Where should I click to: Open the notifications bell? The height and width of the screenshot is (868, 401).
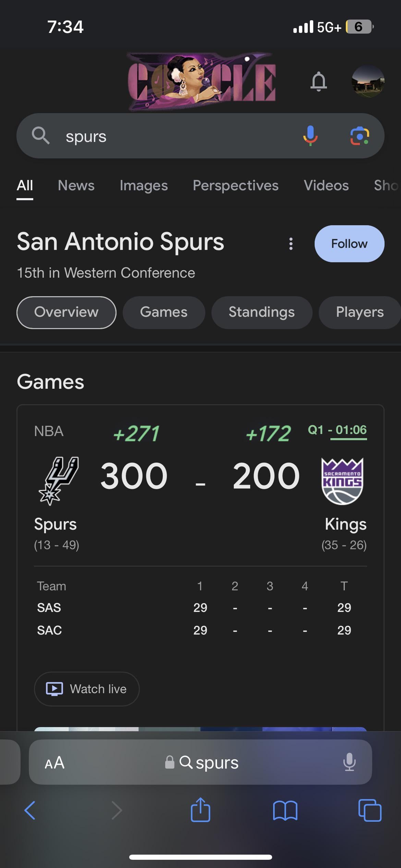click(318, 82)
